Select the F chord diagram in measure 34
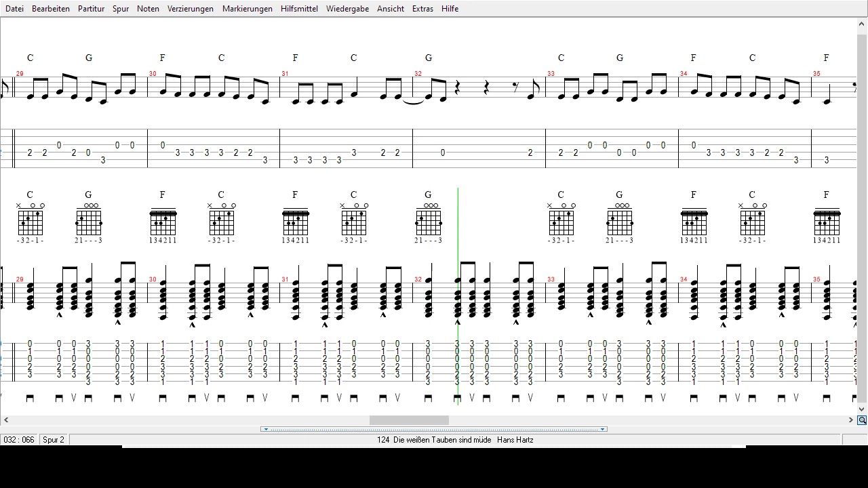The width and height of the screenshot is (868, 488). (x=694, y=223)
